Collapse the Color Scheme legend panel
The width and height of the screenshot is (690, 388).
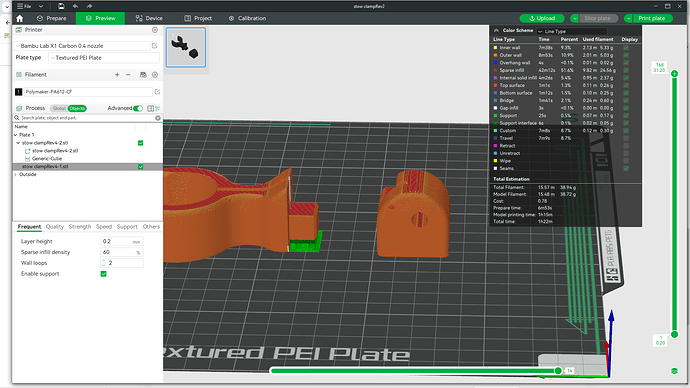[x=496, y=31]
